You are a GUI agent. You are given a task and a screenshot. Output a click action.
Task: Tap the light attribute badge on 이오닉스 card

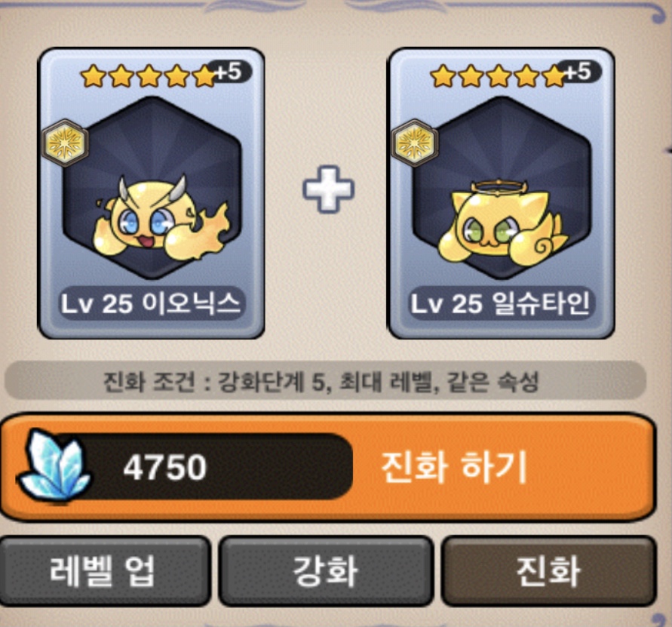[65, 143]
